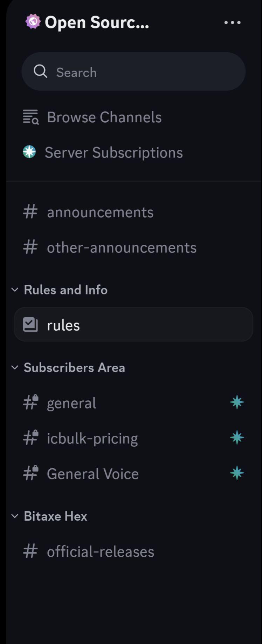This screenshot has height=644, width=262.
Task: Open the announcements channel
Action: point(133,212)
